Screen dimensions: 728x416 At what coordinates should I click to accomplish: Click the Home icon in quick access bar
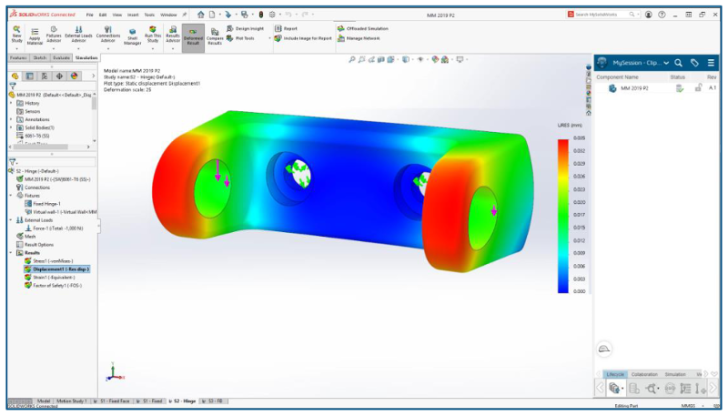click(x=201, y=15)
